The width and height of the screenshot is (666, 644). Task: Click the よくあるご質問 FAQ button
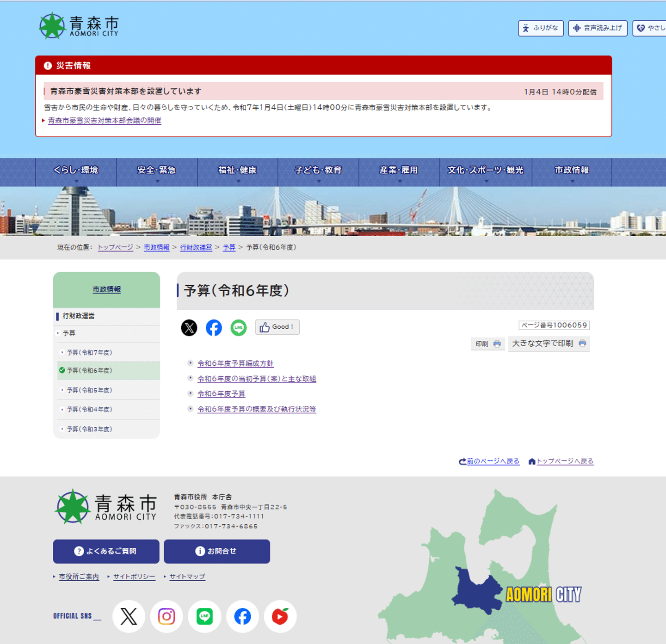click(106, 552)
